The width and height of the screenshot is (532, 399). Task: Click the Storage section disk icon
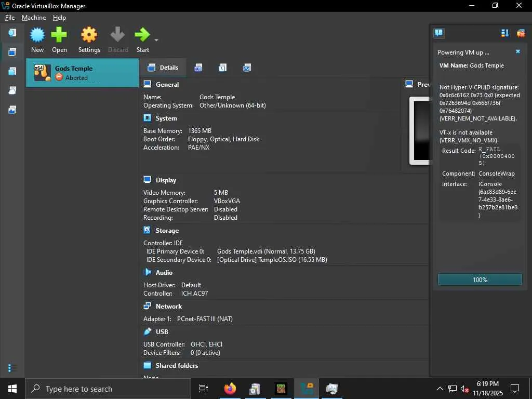coord(147,230)
